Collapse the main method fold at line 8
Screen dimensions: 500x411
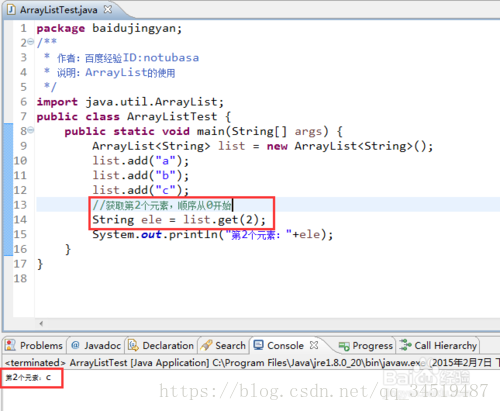[x=31, y=130]
